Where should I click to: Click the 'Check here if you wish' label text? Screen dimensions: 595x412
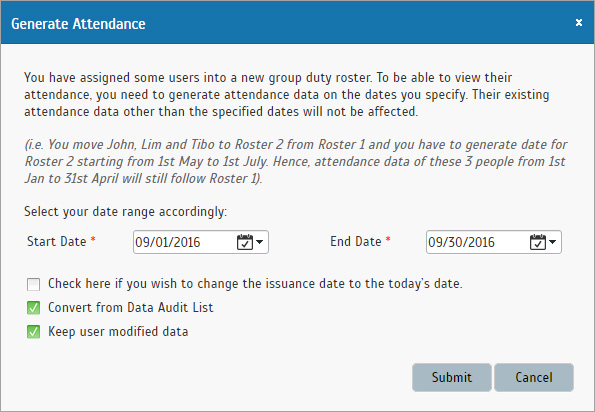pos(255,284)
